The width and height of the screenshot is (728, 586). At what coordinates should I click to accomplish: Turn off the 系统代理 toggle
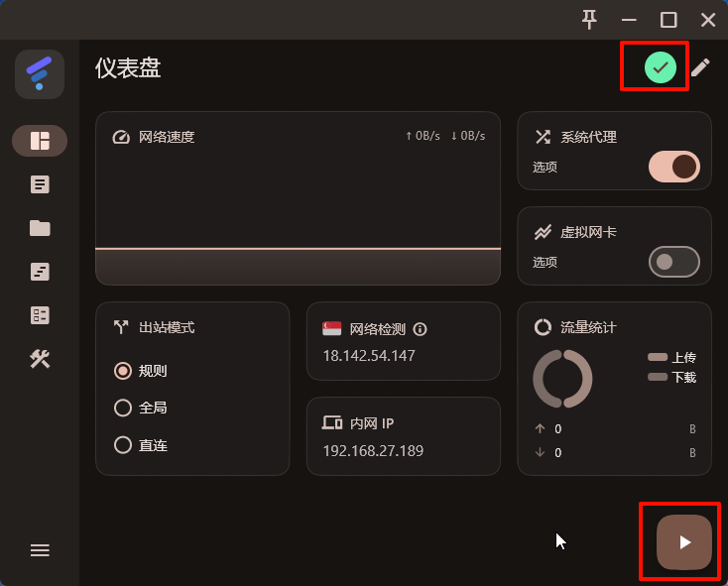pyautogui.click(x=673, y=167)
